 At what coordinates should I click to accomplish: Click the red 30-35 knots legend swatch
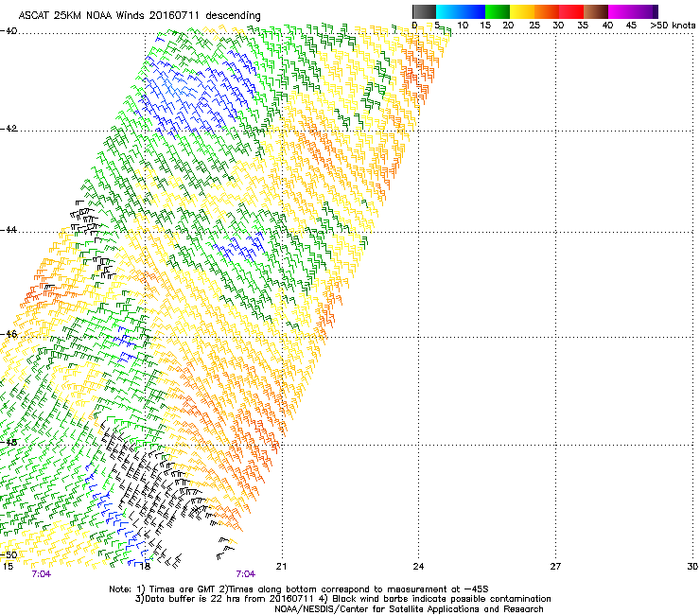point(571,11)
